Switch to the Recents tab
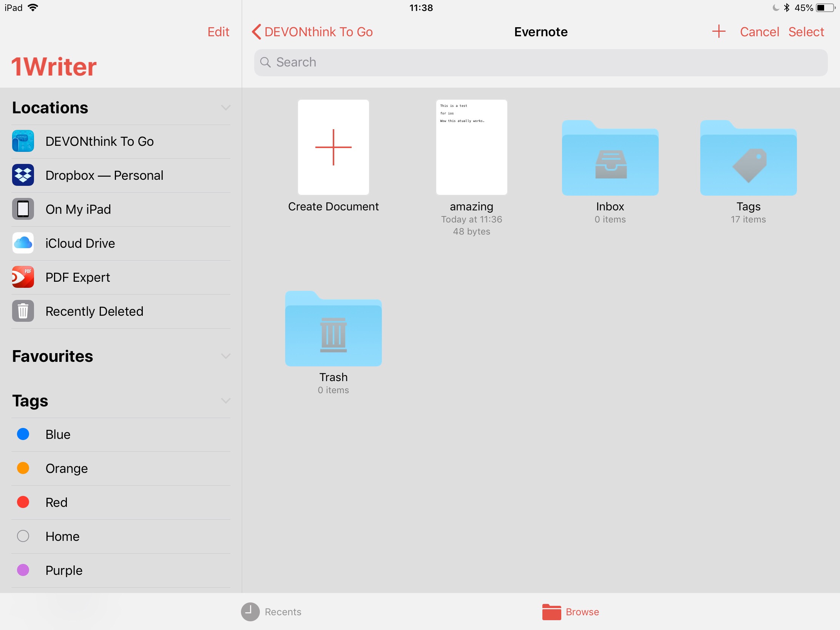 click(271, 612)
